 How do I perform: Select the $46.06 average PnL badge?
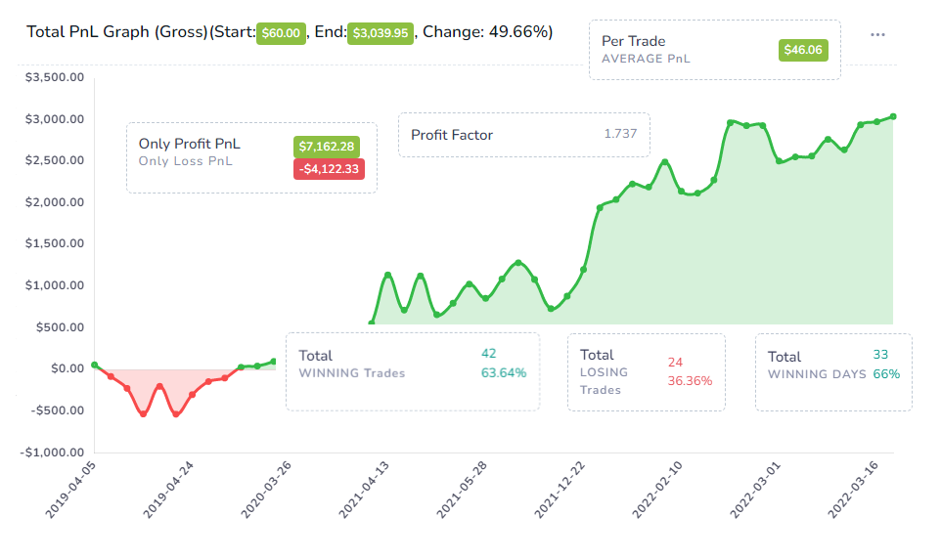(x=803, y=50)
